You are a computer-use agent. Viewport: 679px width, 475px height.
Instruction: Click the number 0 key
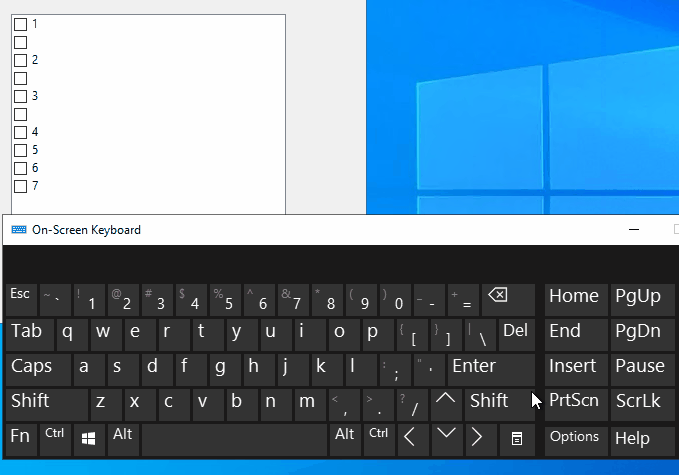coord(395,300)
